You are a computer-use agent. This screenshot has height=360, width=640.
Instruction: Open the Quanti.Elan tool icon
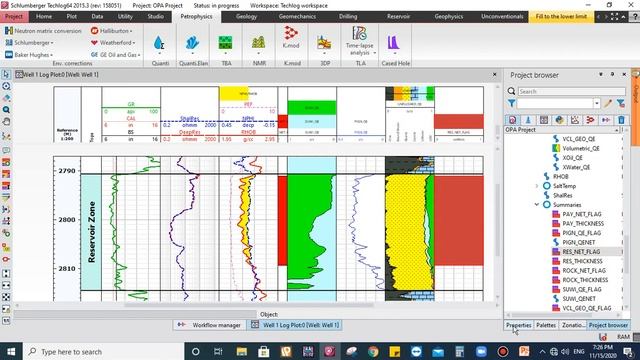192,43
